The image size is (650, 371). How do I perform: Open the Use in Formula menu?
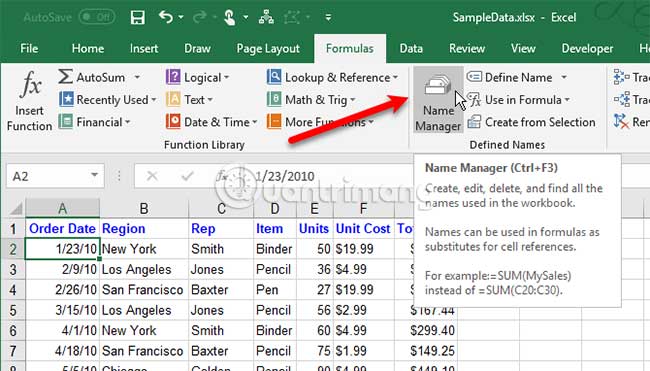(519, 100)
